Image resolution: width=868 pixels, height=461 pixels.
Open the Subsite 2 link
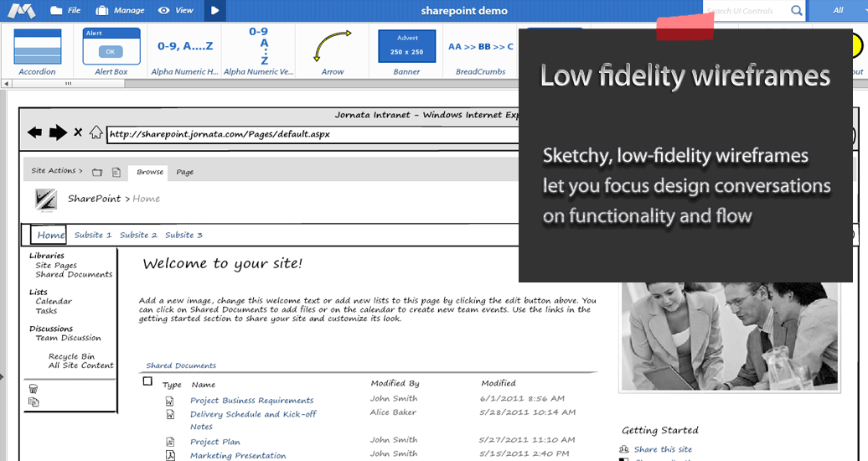[138, 235]
